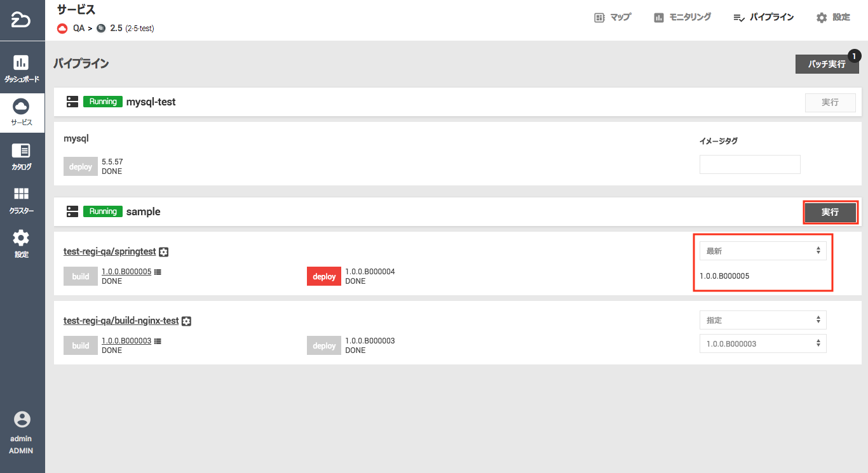Click the red deploy button for springtest
The height and width of the screenshot is (473, 868).
pyautogui.click(x=324, y=276)
